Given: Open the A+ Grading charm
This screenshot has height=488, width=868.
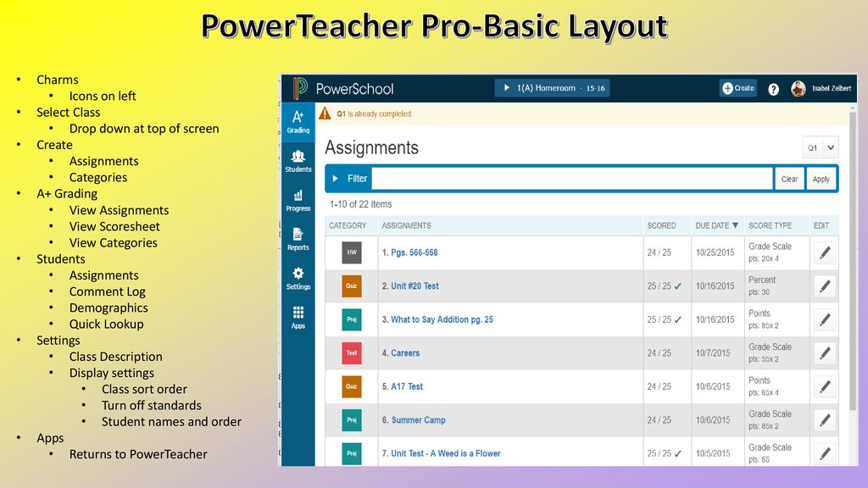Looking at the screenshot, I should click(x=298, y=122).
